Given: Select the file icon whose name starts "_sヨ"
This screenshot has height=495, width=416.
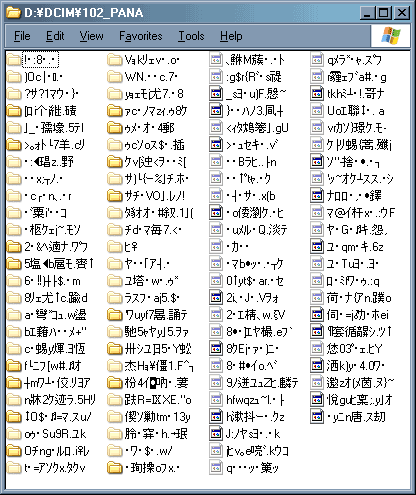Looking at the screenshot, I should pyautogui.click(x=216, y=94).
